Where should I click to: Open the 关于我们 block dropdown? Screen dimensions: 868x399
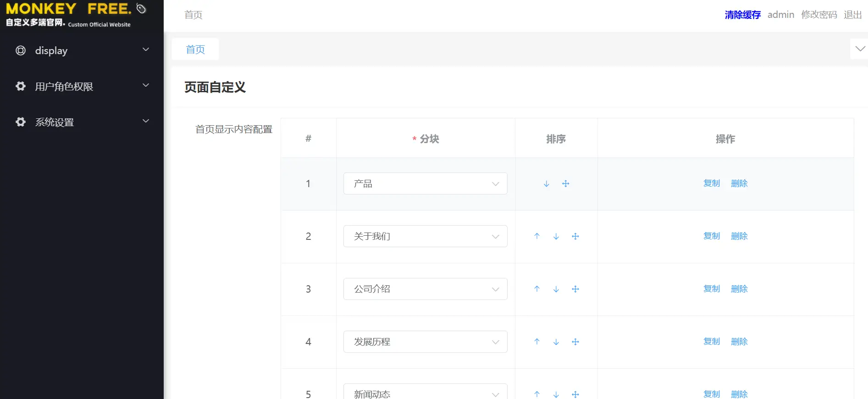(x=425, y=236)
